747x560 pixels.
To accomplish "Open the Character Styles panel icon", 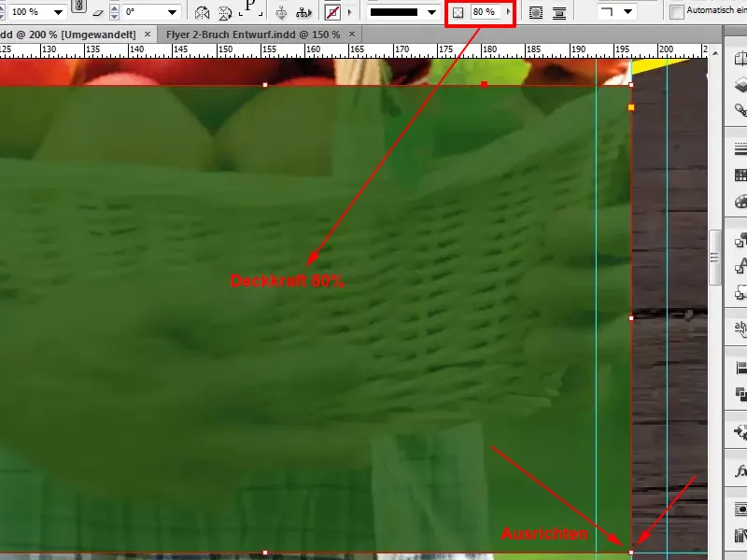I will [740, 267].
